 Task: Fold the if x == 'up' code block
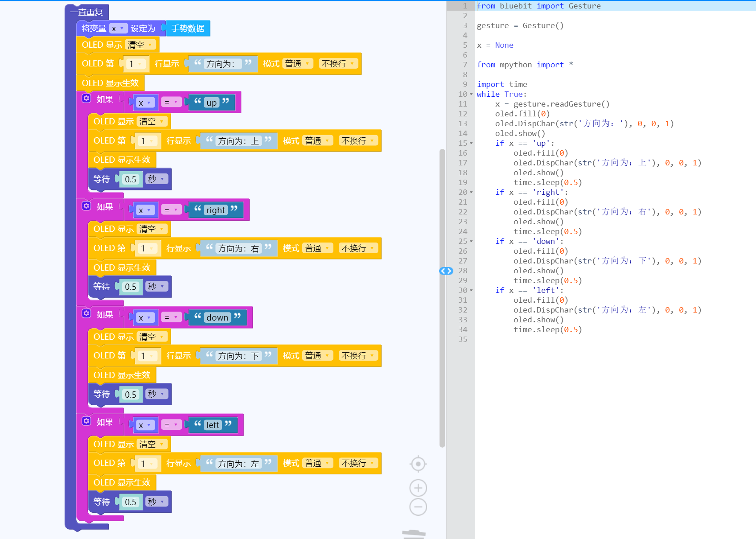(x=471, y=144)
